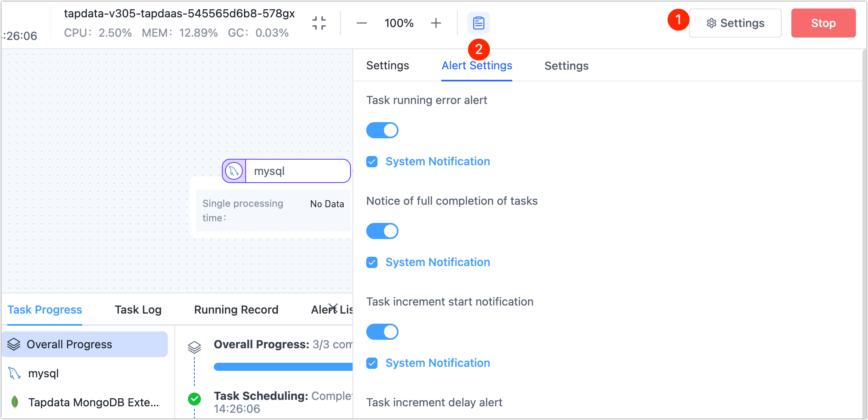
Task: Click the stack icon next to Overall Progress 3/3
Action: 194,346
